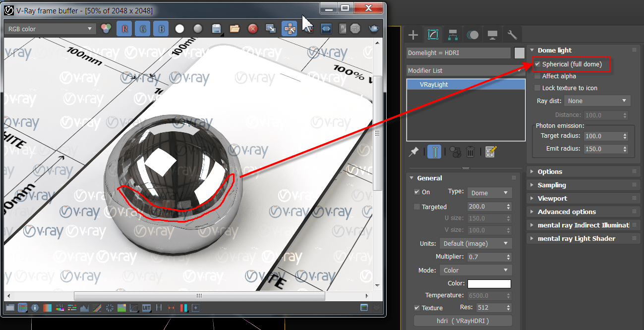Open the Display panel tab
The height and width of the screenshot is (330, 644).
492,35
